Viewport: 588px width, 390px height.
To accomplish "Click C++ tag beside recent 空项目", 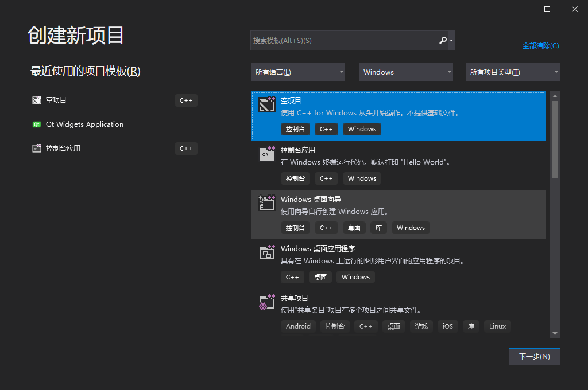I will [x=186, y=100].
